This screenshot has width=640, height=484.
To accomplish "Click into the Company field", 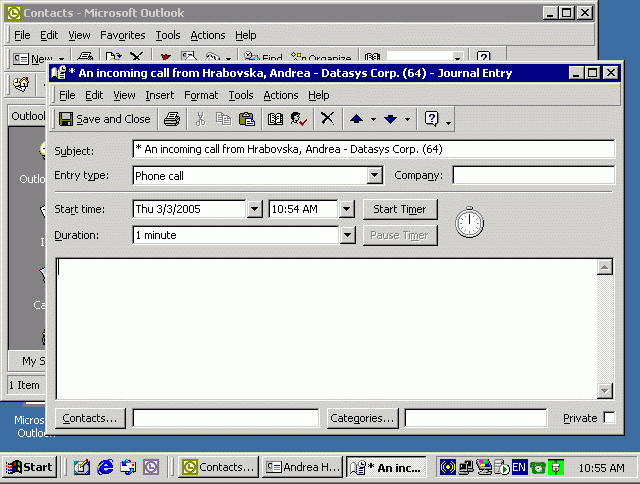I will point(533,175).
